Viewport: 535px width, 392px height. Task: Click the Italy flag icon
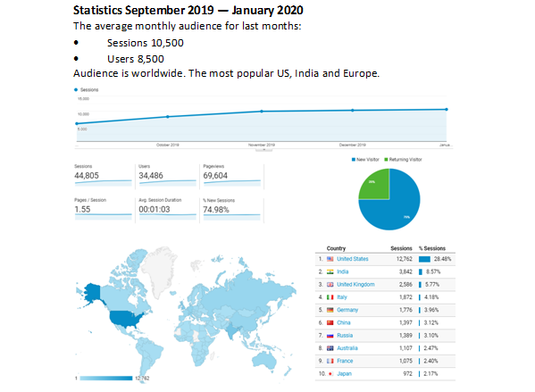(x=330, y=297)
